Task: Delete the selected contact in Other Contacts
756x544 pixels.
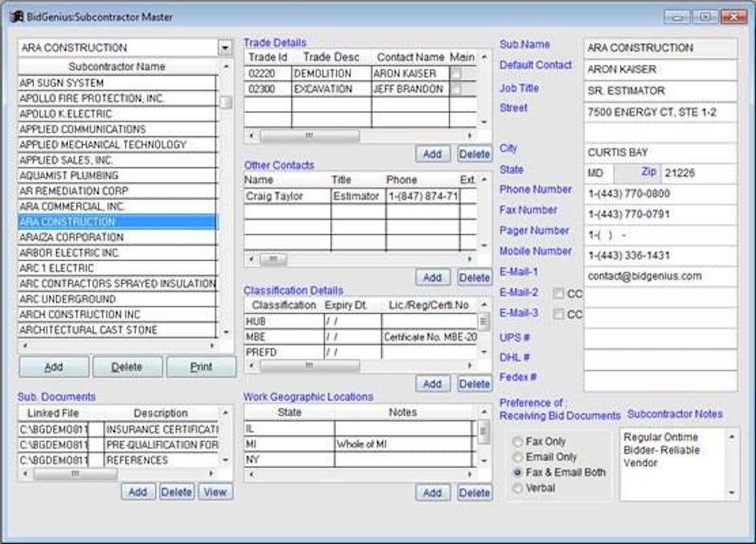Action: coord(474,277)
